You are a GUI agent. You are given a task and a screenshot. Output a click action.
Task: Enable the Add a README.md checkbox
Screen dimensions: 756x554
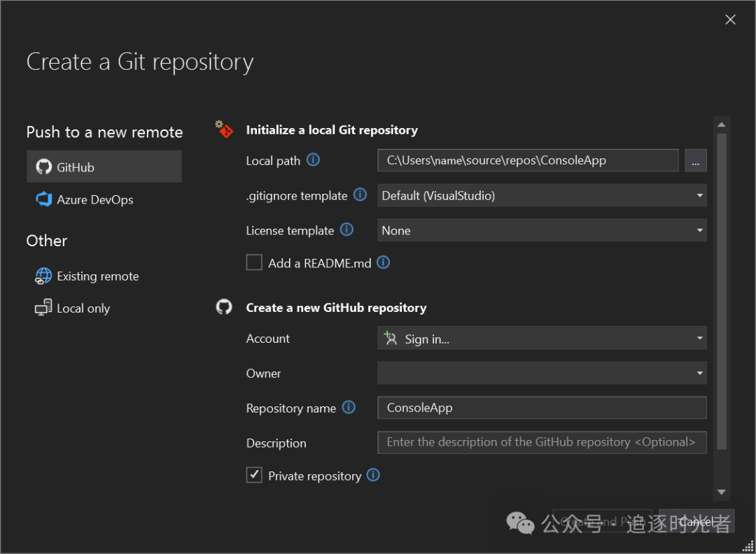click(254, 263)
